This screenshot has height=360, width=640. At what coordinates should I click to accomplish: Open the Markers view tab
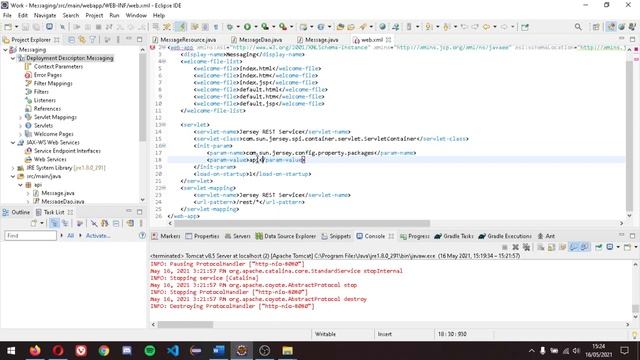[166, 236]
